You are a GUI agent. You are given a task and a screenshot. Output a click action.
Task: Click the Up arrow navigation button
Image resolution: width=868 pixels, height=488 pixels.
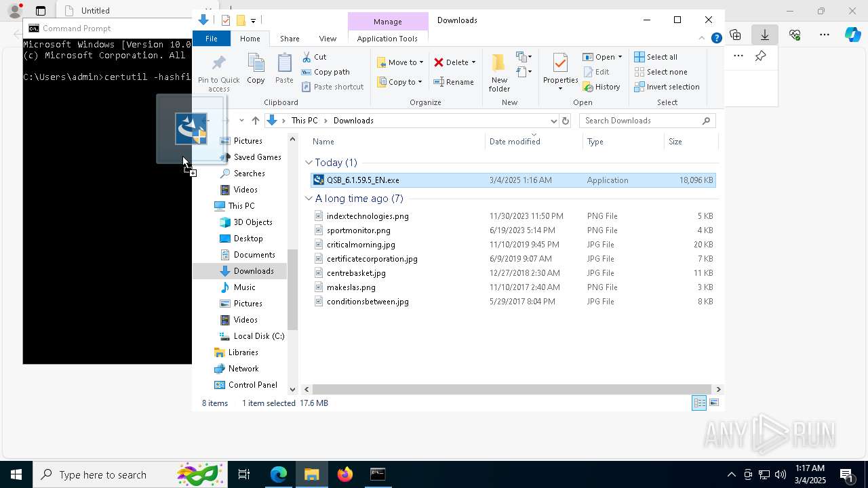255,121
